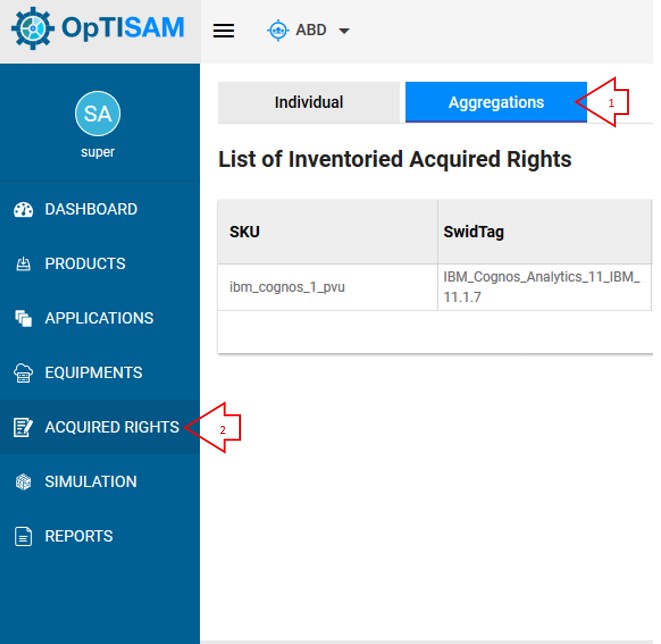Click the Applications stacked windows icon

pos(24,318)
